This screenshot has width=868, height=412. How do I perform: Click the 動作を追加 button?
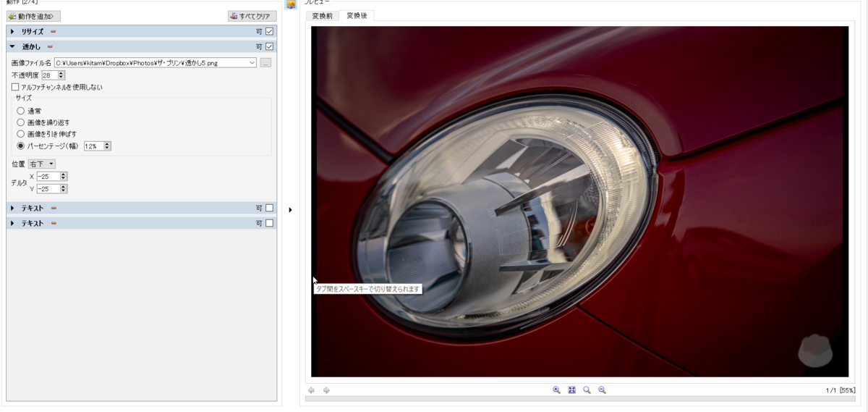(34, 16)
